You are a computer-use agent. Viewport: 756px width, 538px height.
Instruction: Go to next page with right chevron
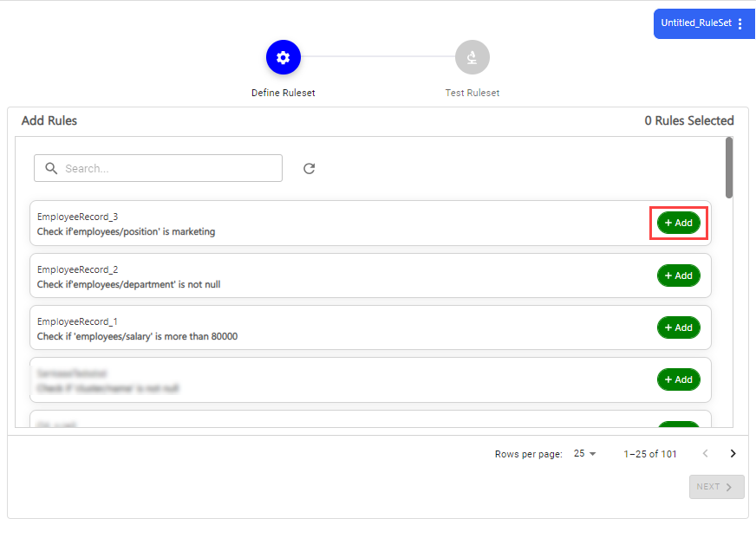[x=733, y=453]
